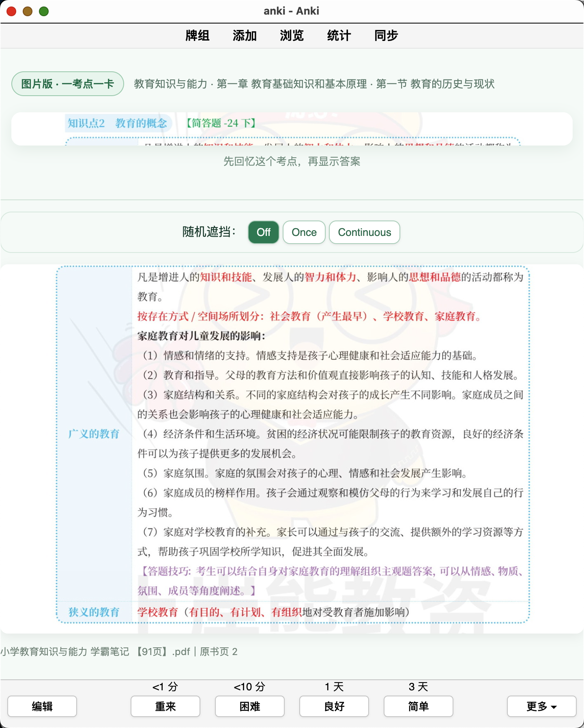Set random masking to Once
This screenshot has height=728, width=584.
tap(304, 232)
